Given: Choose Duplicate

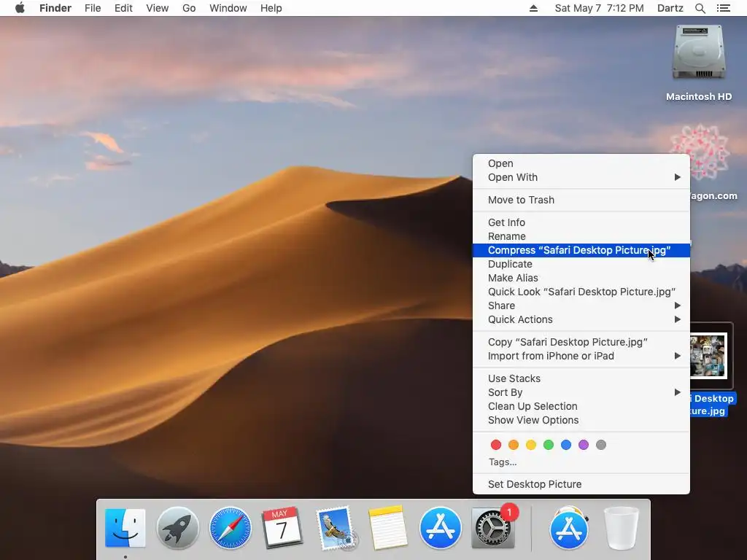Looking at the screenshot, I should click(581, 264).
